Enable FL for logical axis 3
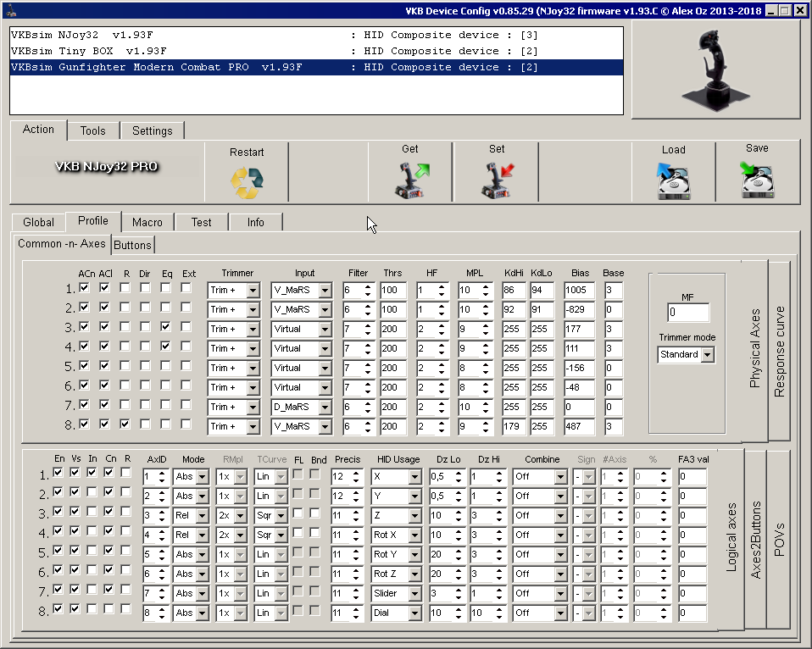 coord(298,513)
